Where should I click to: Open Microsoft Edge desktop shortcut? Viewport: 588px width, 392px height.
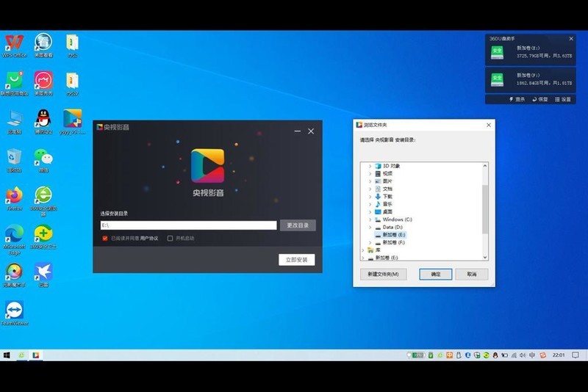[x=14, y=233]
